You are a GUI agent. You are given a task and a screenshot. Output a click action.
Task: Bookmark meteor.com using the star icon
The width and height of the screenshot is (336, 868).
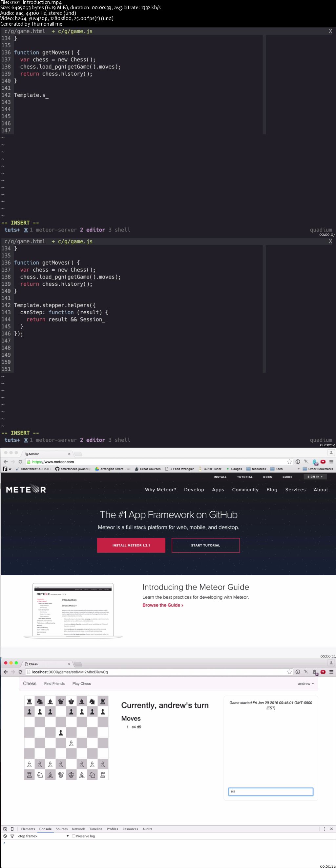pos(289,462)
